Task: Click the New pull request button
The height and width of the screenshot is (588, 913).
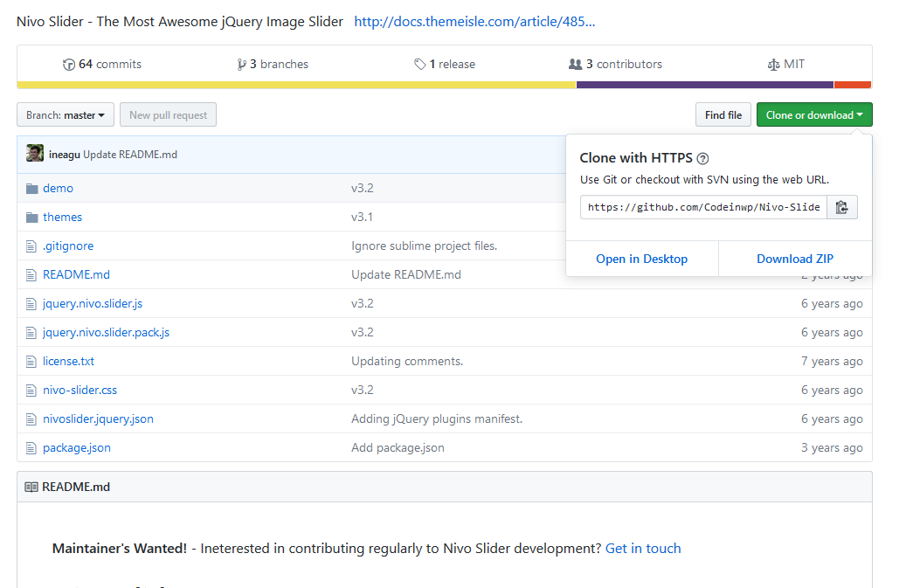Action: pyautogui.click(x=169, y=114)
